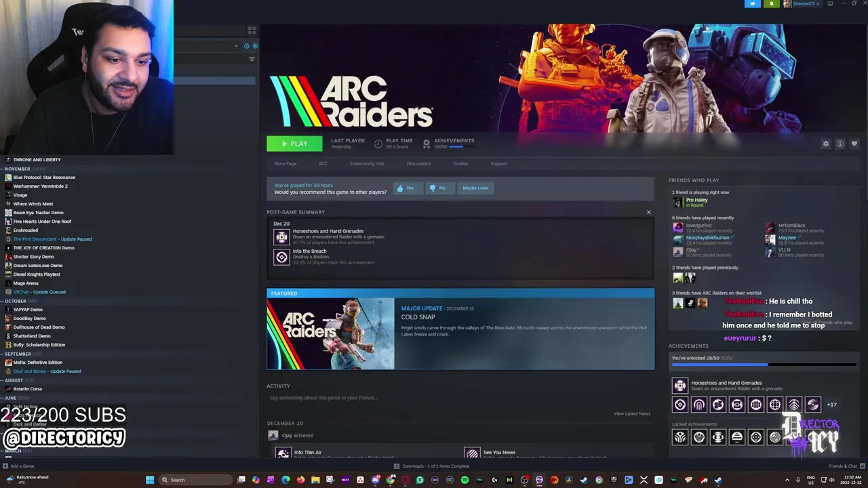Toggle recent activity clock filter
The width and height of the screenshot is (868, 488).
point(246,46)
